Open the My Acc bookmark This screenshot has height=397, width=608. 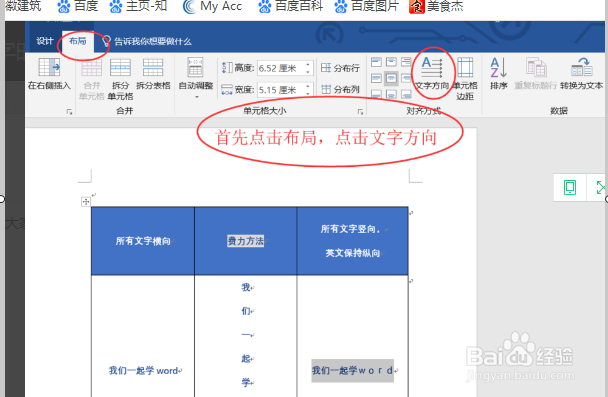pos(212,6)
